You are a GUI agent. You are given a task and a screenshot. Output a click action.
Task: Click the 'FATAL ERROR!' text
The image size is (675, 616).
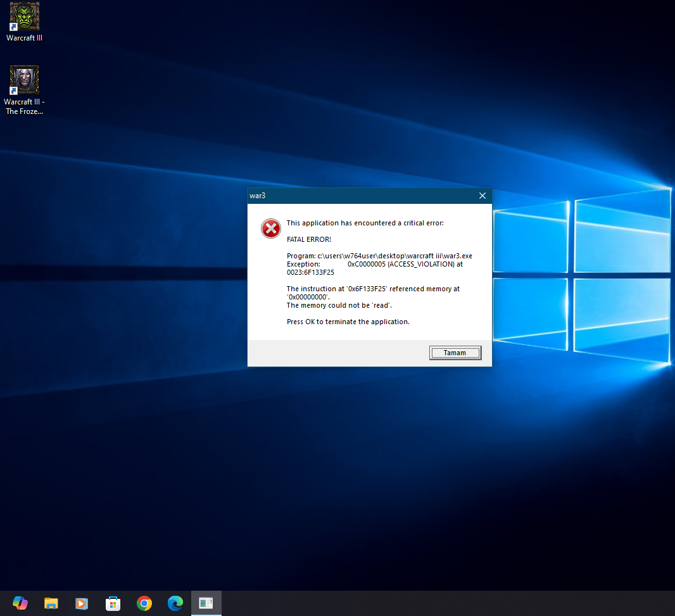click(x=308, y=239)
